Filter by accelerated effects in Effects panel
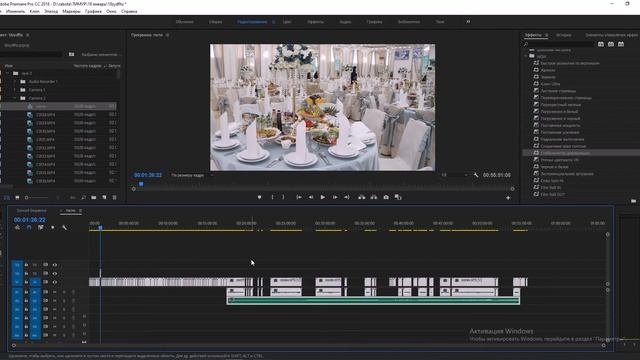640x360 pixels. pyautogui.click(x=601, y=44)
